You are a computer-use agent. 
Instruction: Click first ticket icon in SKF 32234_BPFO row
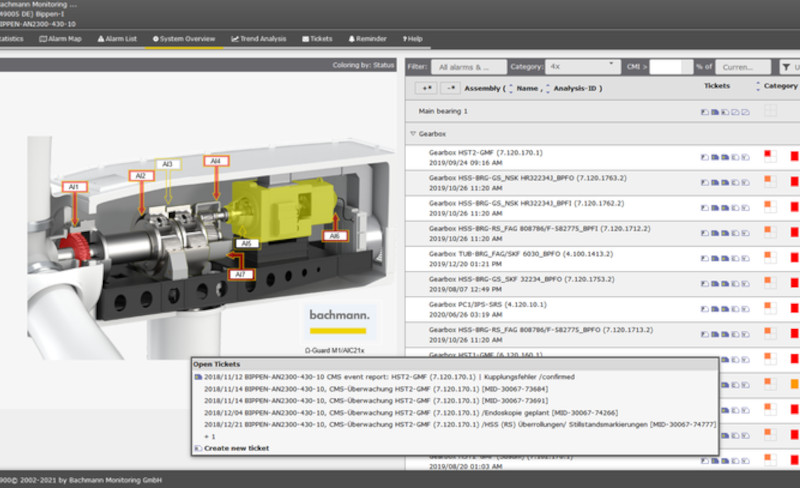[x=705, y=283]
